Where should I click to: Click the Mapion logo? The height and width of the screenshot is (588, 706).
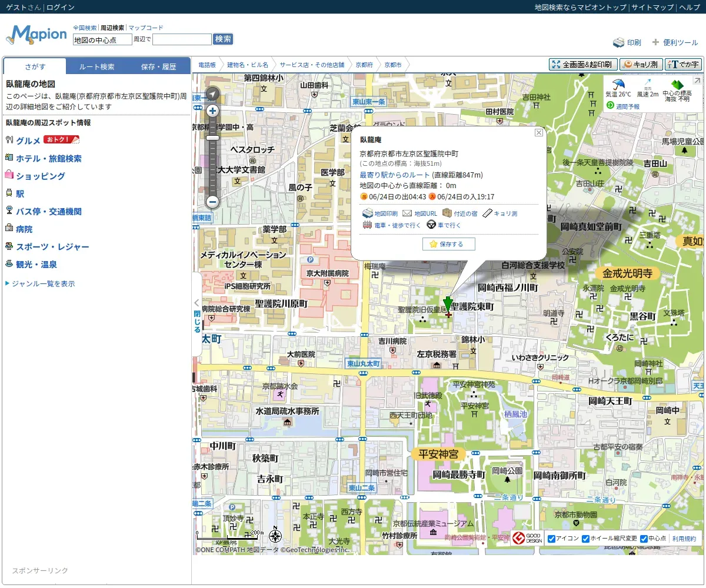[36, 35]
